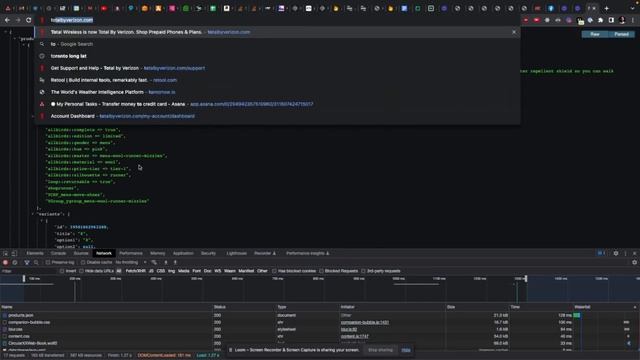The height and width of the screenshot is (360, 640).
Task: Stop recording network log
Action: pos(5,262)
